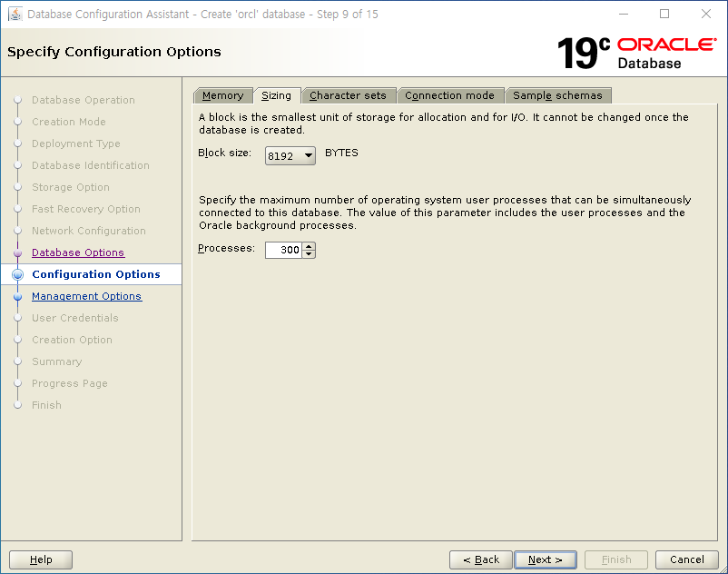Click the User Credentials step label

(75, 318)
